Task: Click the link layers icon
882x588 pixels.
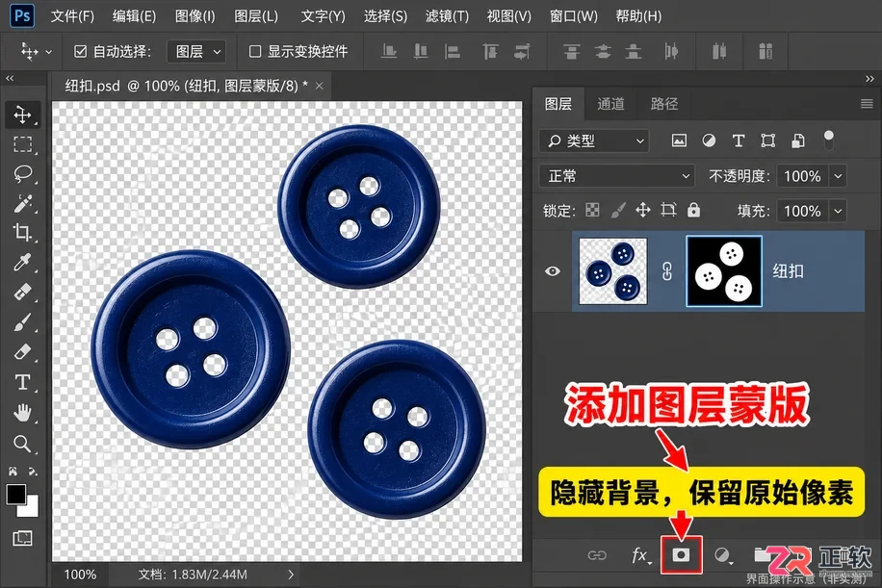Action: click(x=597, y=555)
